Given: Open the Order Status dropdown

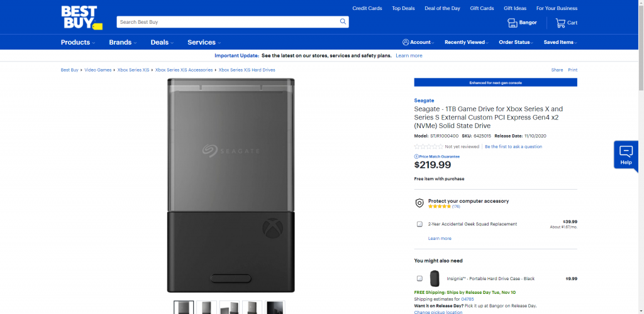Looking at the screenshot, I should [x=516, y=43].
